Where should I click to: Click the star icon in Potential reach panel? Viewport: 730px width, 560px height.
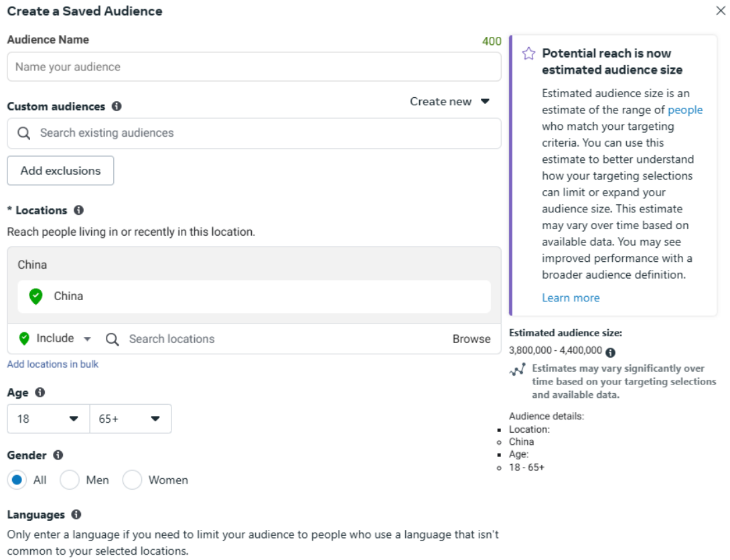528,54
